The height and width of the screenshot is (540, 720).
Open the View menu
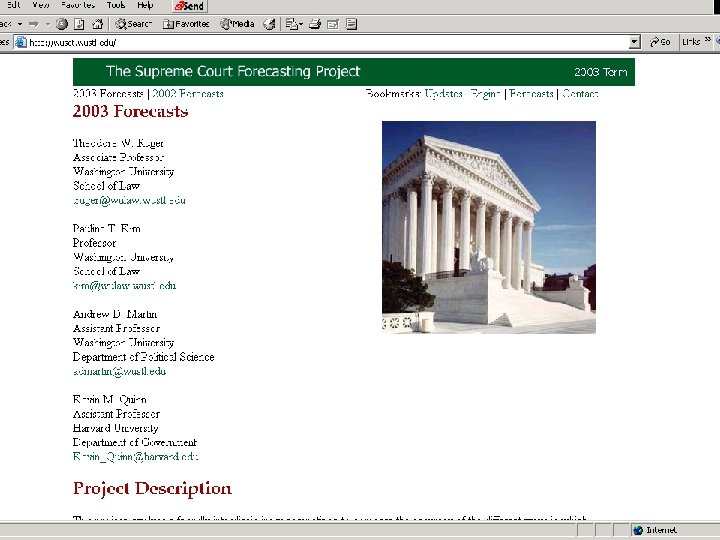point(41,5)
